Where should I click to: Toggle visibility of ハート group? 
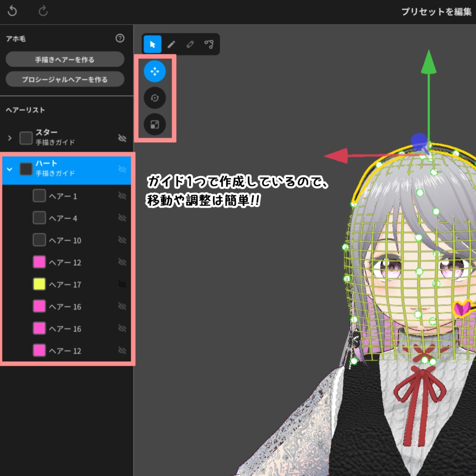tap(122, 169)
